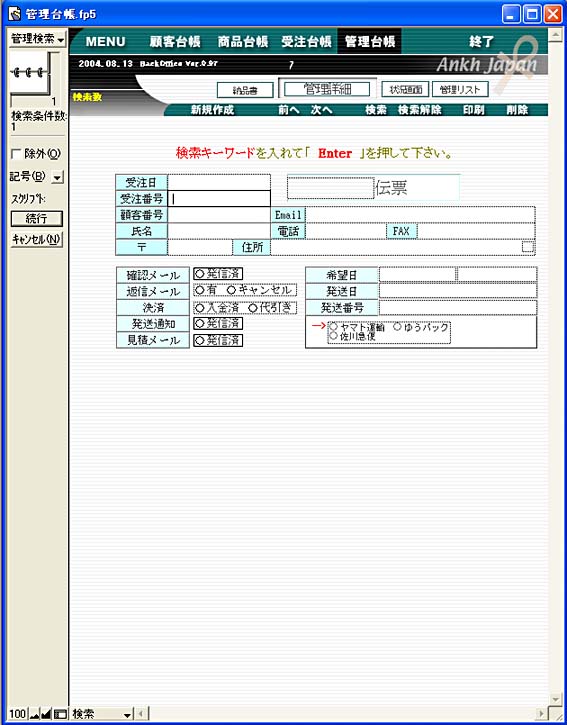The height and width of the screenshot is (725, 567).
Task: Switch to the 顧客台帳 tab
Action: pyautogui.click(x=175, y=42)
